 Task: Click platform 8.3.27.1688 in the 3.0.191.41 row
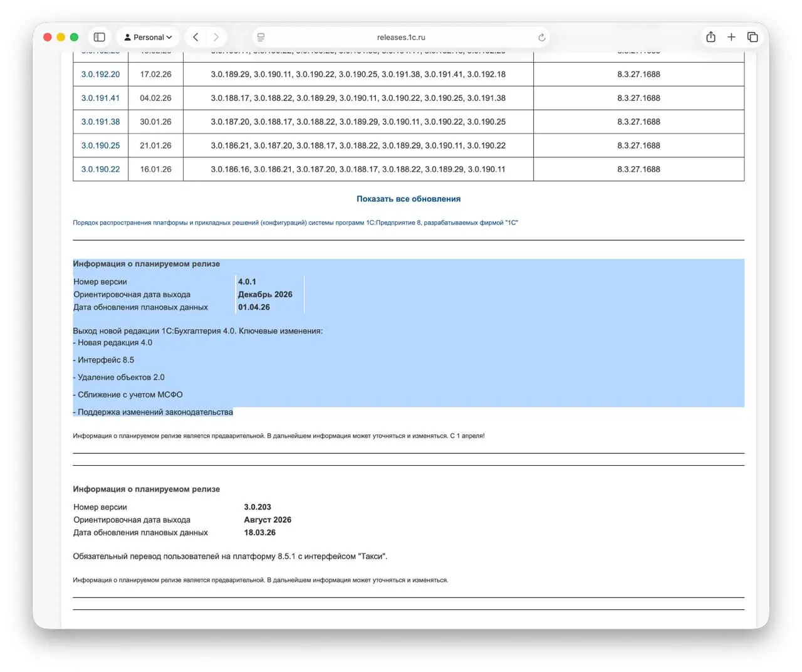point(638,98)
